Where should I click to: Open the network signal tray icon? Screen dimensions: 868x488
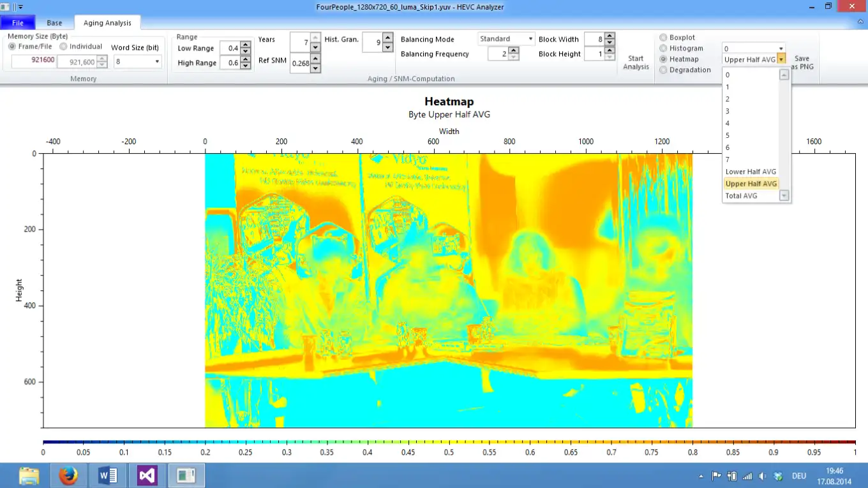point(747,476)
